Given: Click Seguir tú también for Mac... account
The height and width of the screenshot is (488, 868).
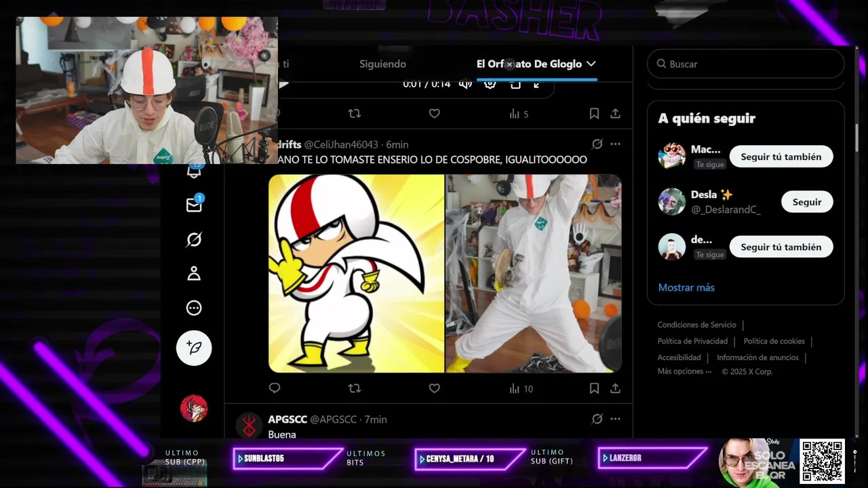Looking at the screenshot, I should [781, 157].
